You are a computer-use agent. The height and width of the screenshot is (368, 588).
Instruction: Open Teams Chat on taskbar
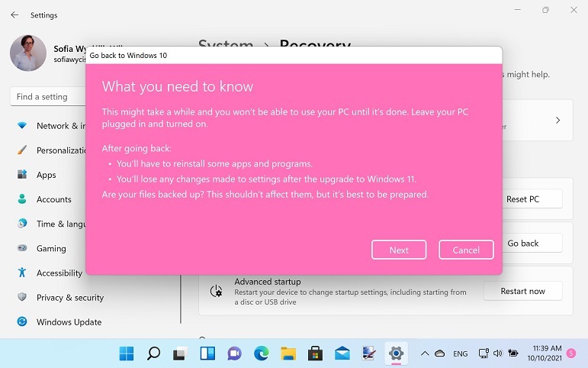(234, 353)
